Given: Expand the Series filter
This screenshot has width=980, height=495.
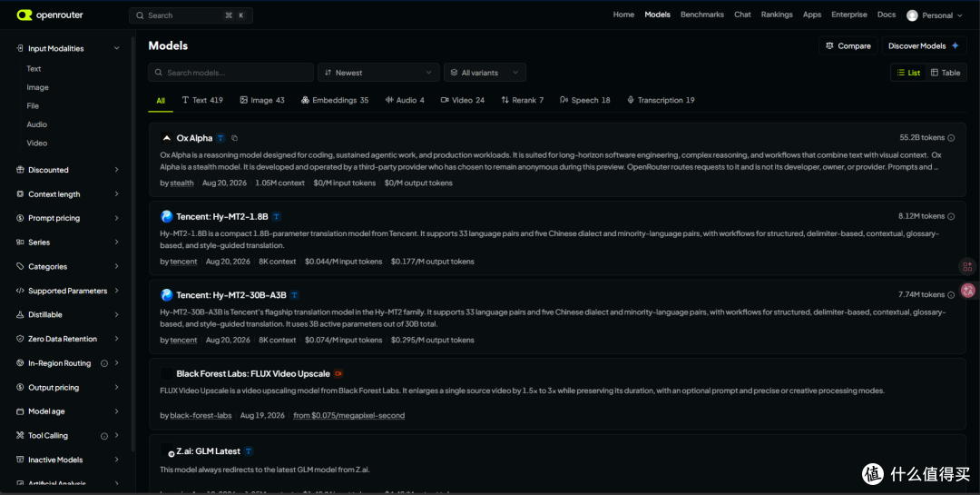Looking at the screenshot, I should [68, 243].
